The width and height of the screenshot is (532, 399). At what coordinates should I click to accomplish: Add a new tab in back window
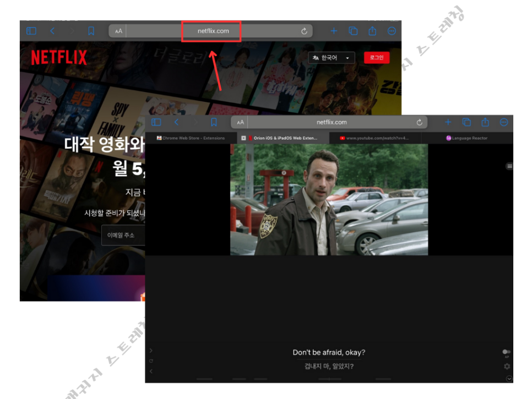pos(334,31)
